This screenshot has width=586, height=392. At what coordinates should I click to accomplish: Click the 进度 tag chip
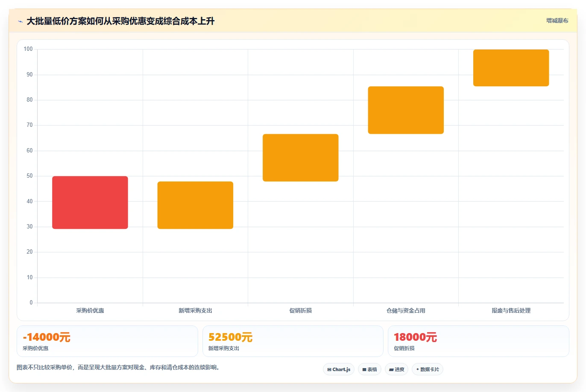[x=397, y=369]
